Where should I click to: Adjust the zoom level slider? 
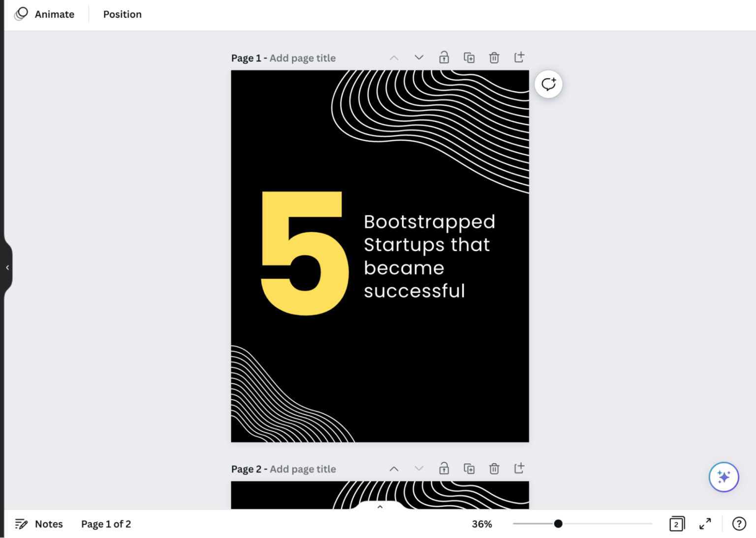click(x=559, y=524)
